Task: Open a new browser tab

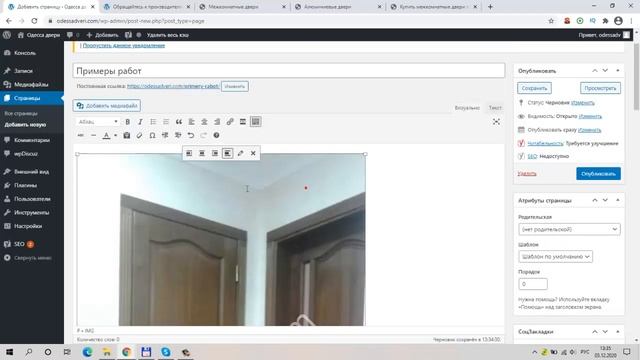Action: point(490,7)
